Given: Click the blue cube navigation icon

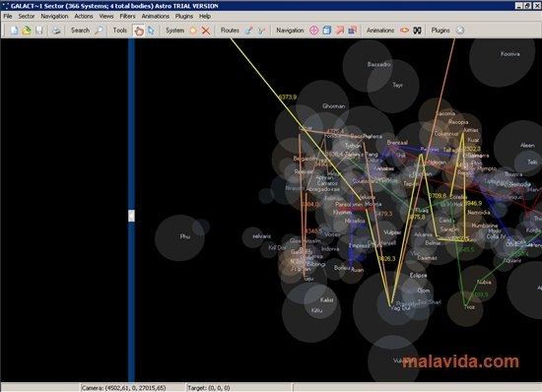Looking at the screenshot, I should tap(326, 31).
